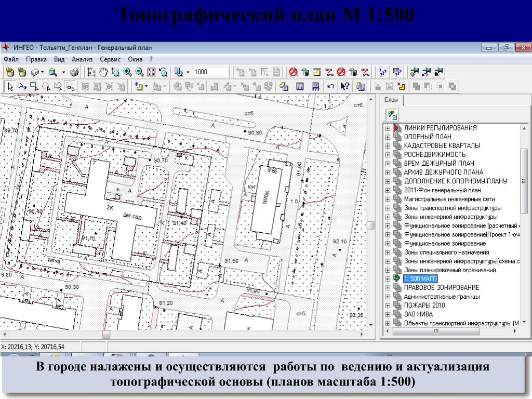Open the table view icon
The width and height of the screenshot is (532, 399).
tap(300, 87)
